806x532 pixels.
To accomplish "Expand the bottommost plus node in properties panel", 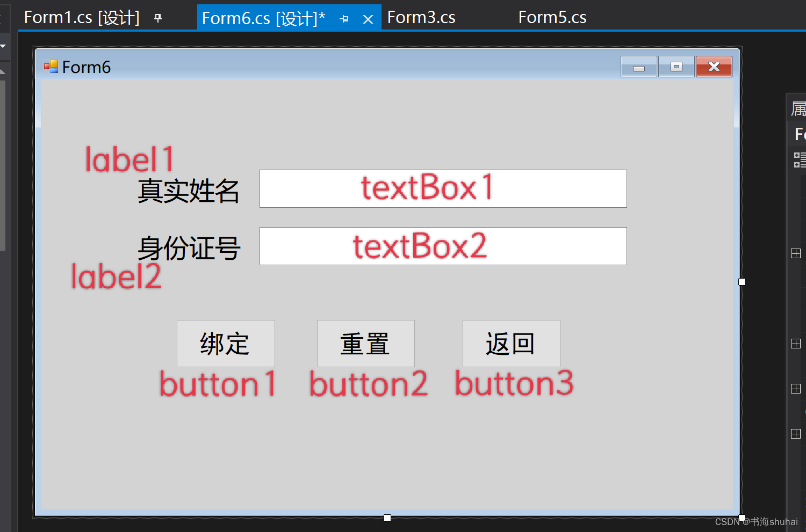I will (796, 434).
